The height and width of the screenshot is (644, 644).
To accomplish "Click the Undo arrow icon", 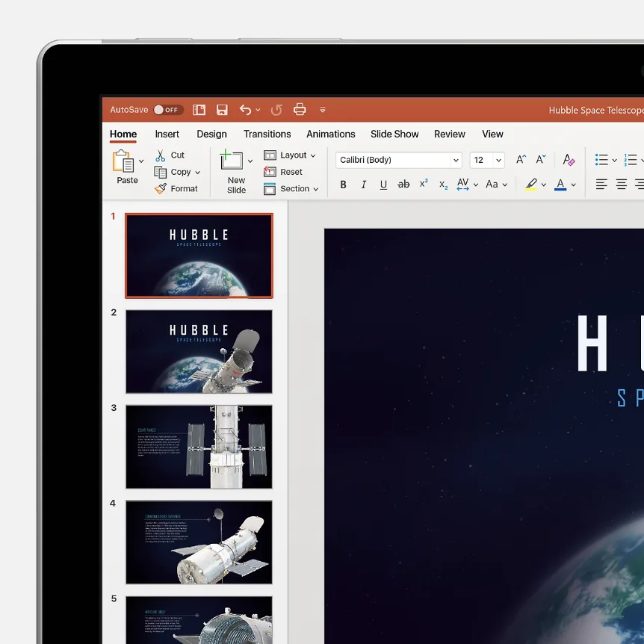I will tap(245, 110).
